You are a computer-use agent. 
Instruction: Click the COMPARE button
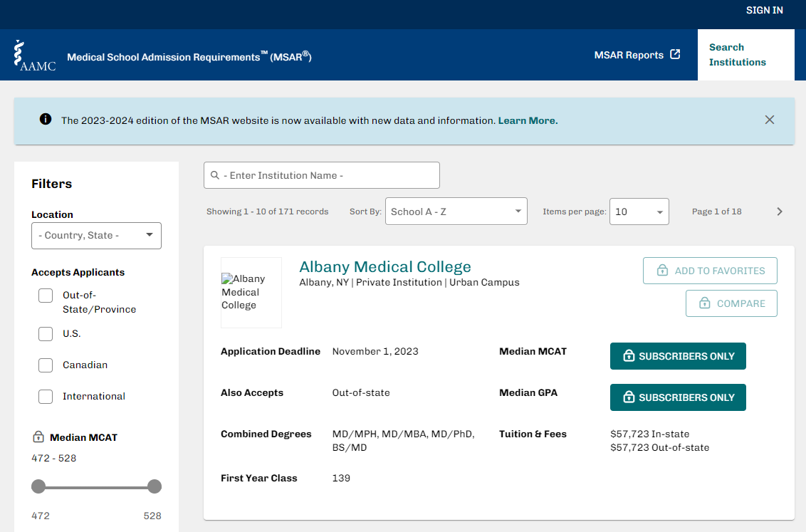tap(731, 303)
